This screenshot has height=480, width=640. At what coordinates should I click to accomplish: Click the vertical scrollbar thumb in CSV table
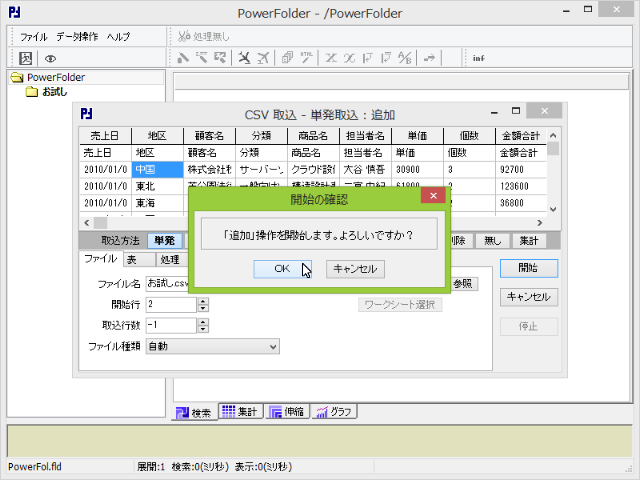[553, 149]
